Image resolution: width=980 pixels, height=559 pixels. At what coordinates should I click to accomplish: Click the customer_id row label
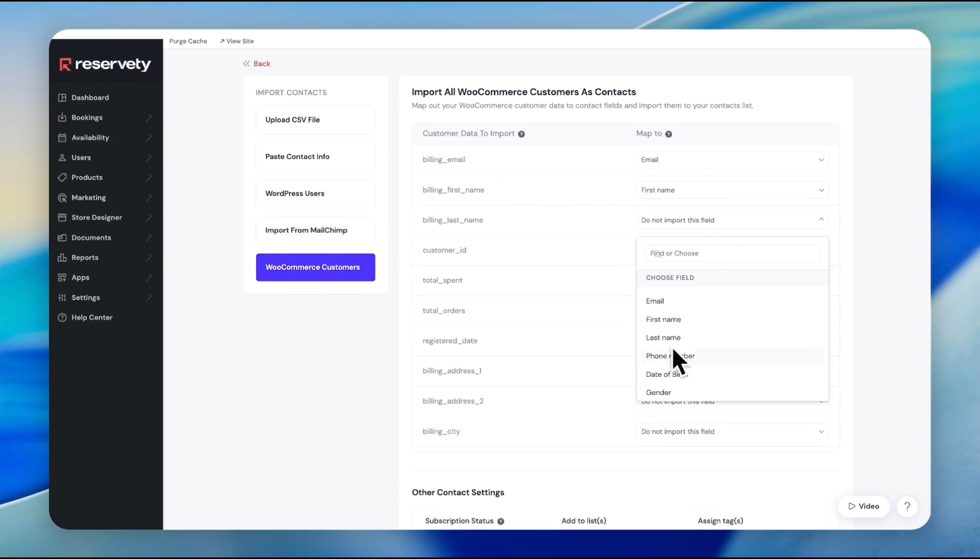(444, 251)
